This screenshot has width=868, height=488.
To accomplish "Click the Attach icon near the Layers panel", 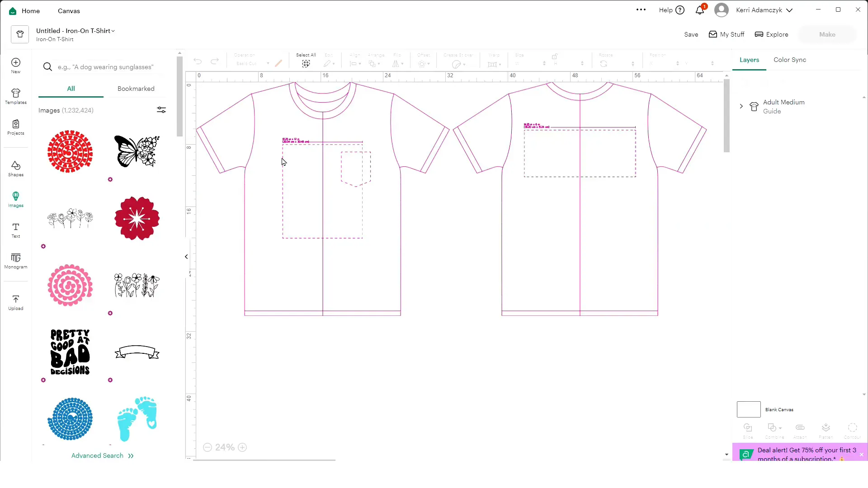I will tap(800, 428).
